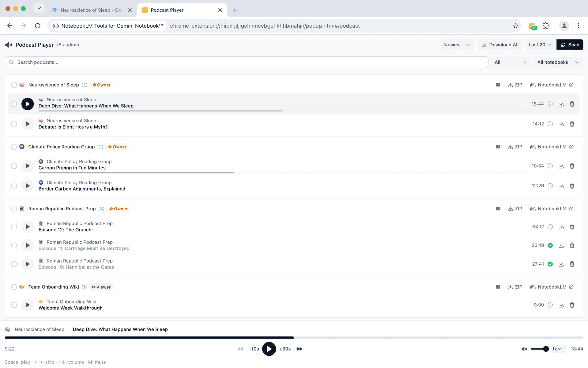Screen dimensions: 588x368
Task: Select all Neuroscience of Sleep audios
Action: pos(14,85)
